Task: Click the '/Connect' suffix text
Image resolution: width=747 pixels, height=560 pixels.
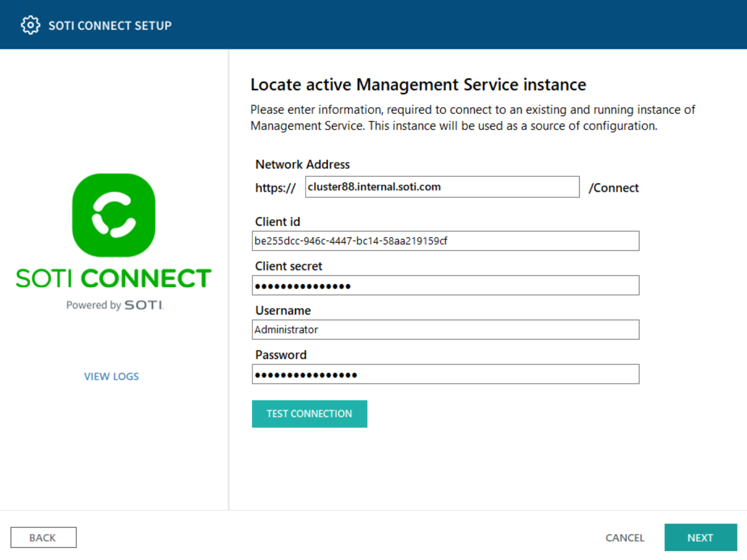Action: (614, 188)
